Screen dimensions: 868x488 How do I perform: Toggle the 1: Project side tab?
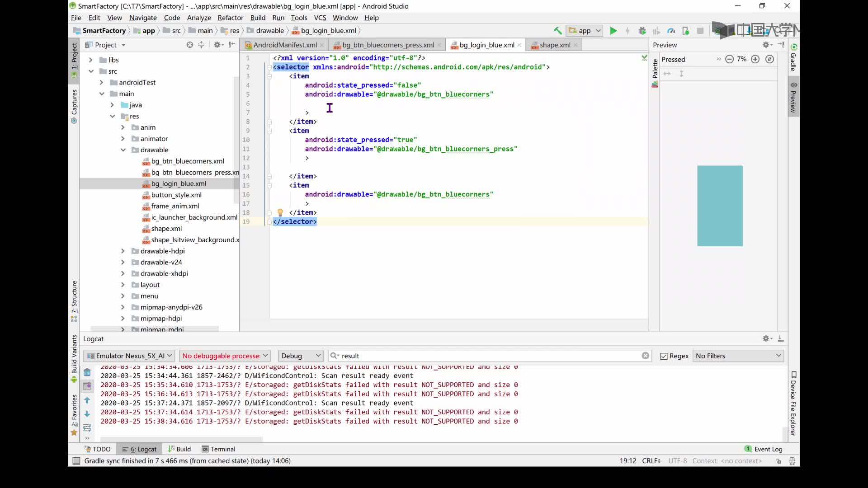74,60
